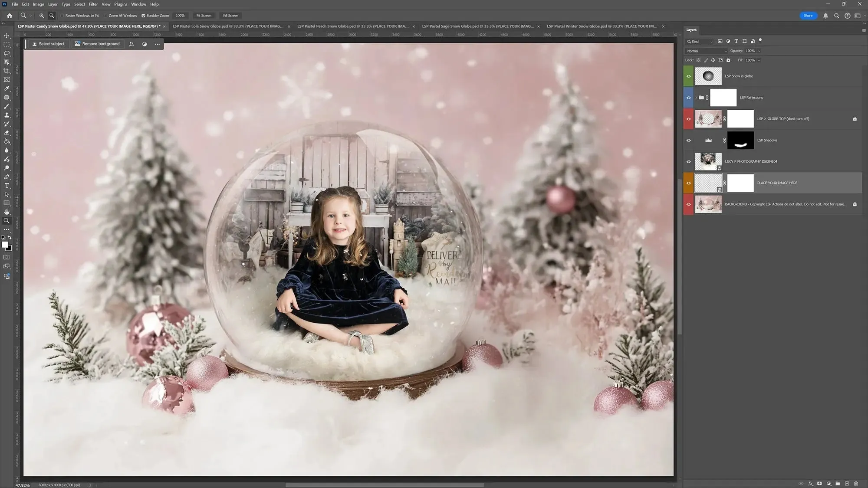868x488 pixels.
Task: Select the Path Selection tool
Action: point(7,194)
